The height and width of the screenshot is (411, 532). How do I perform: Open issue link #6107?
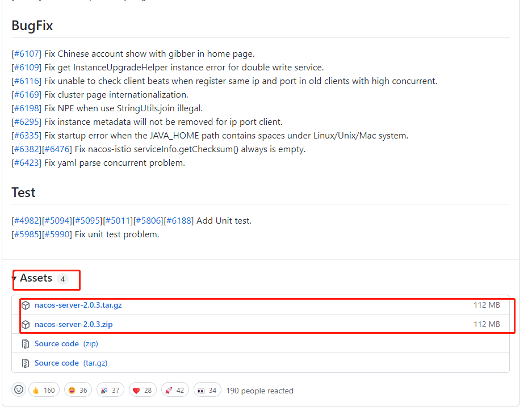coord(27,54)
